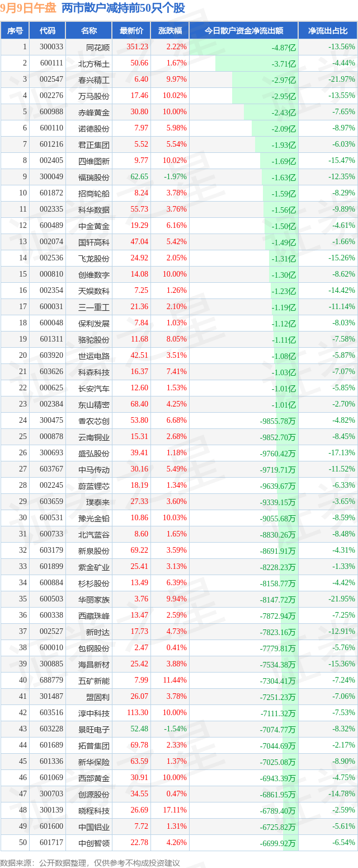Click the 名称 column header

pos(89,31)
